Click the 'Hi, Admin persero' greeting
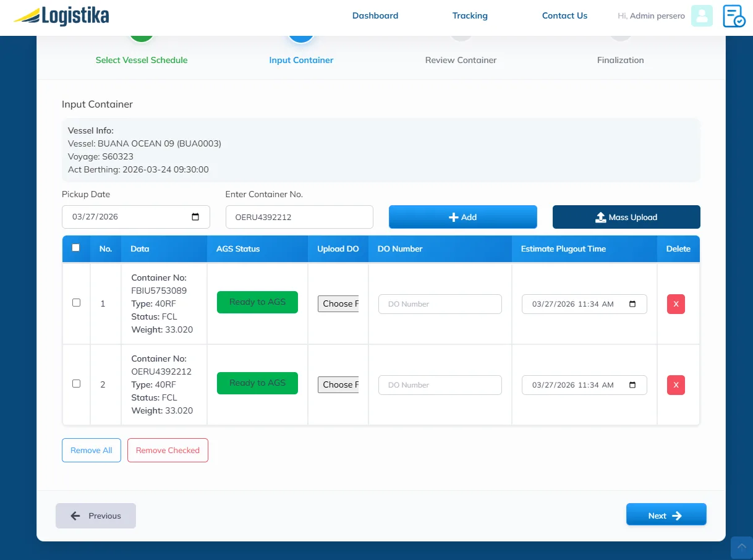The height and width of the screenshot is (560, 753). [651, 16]
